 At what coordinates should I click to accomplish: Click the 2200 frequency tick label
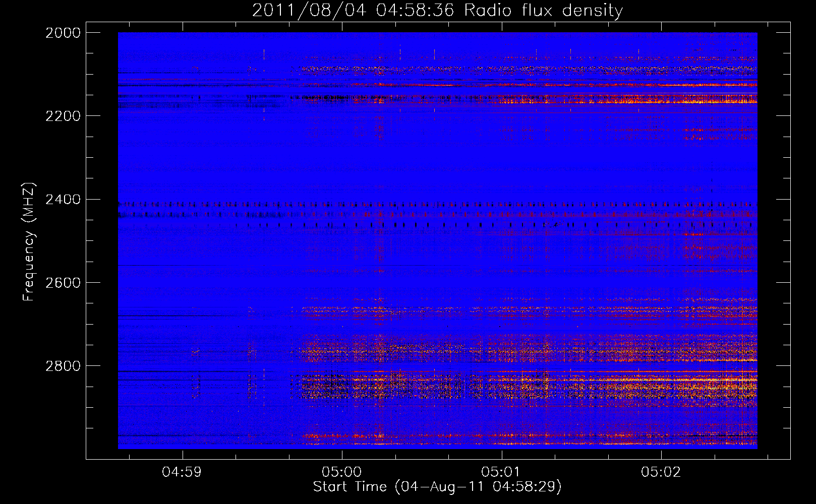tap(63, 116)
